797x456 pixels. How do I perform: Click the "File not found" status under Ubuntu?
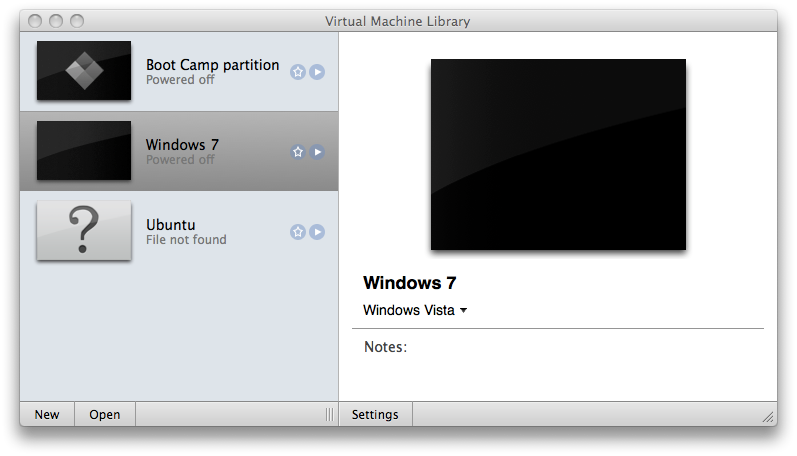(186, 240)
